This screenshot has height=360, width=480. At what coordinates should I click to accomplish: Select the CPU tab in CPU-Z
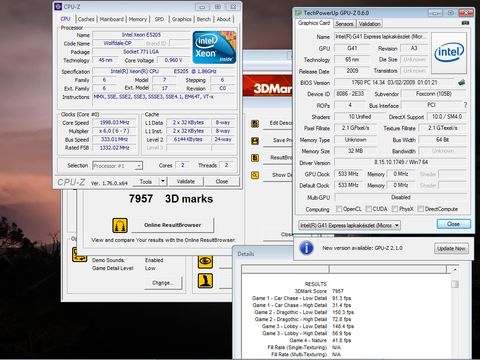65,19
